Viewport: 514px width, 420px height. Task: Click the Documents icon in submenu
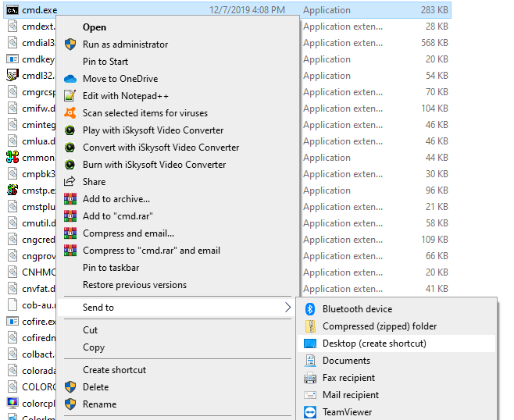(x=310, y=361)
